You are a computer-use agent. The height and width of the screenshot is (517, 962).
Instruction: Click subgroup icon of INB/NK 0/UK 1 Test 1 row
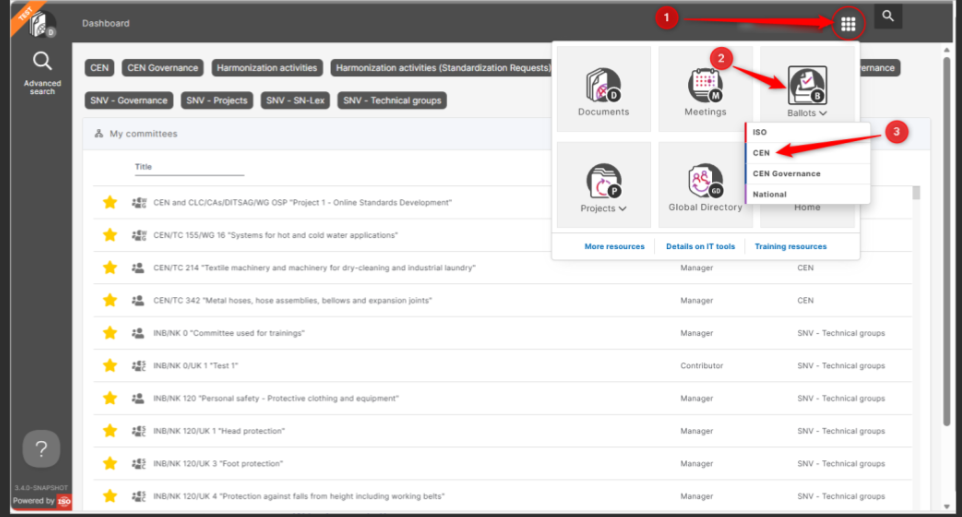139,366
